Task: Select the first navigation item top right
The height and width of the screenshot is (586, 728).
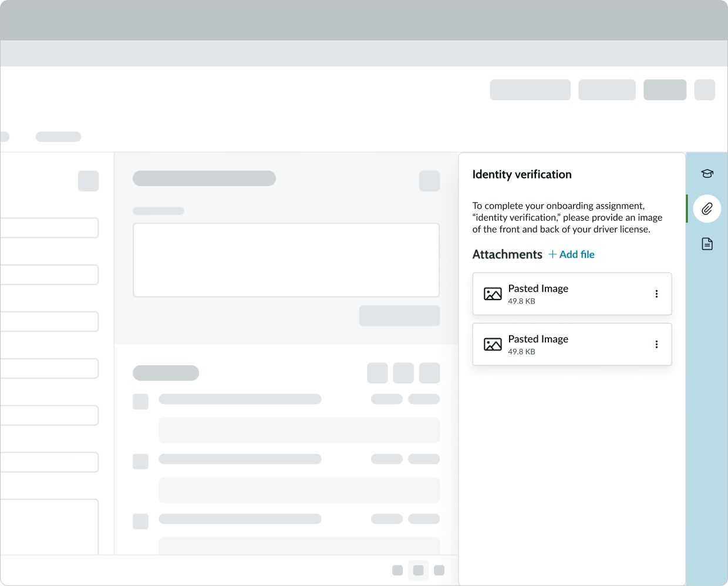Action: [x=530, y=89]
